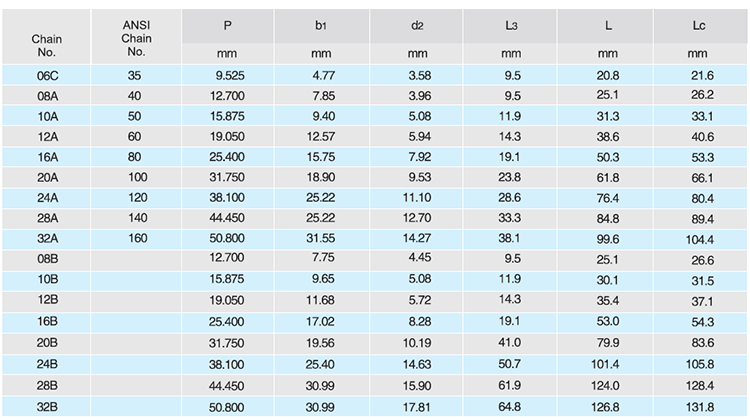The height and width of the screenshot is (420, 750).
Task: Click the 16B chain row label
Action: [x=47, y=321]
